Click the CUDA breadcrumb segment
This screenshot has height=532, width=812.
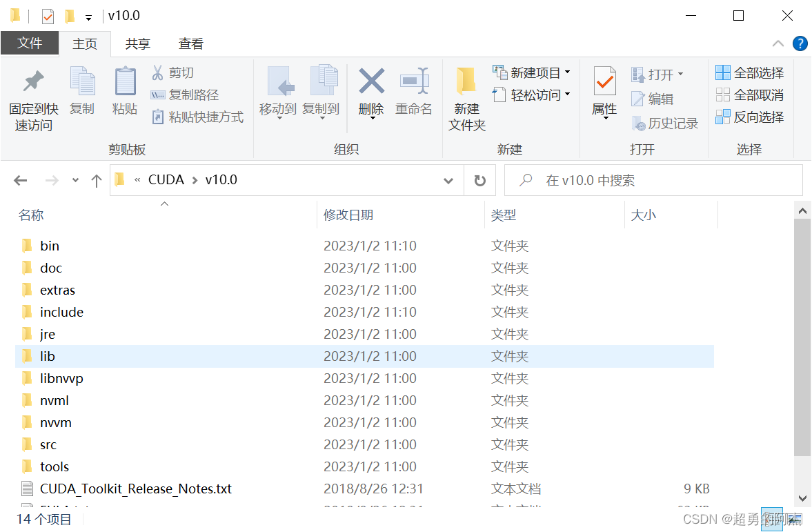tap(166, 180)
